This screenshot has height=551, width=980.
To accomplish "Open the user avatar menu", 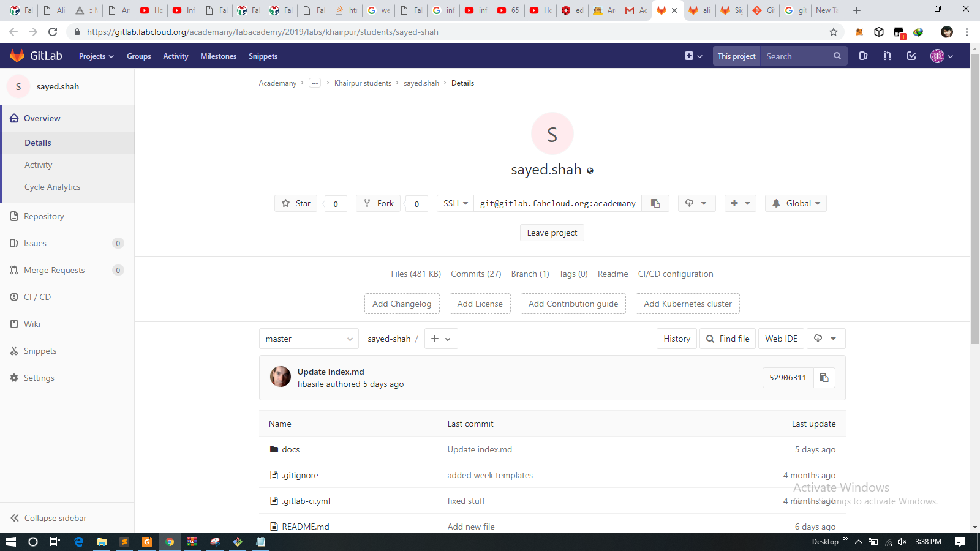I will click(942, 56).
